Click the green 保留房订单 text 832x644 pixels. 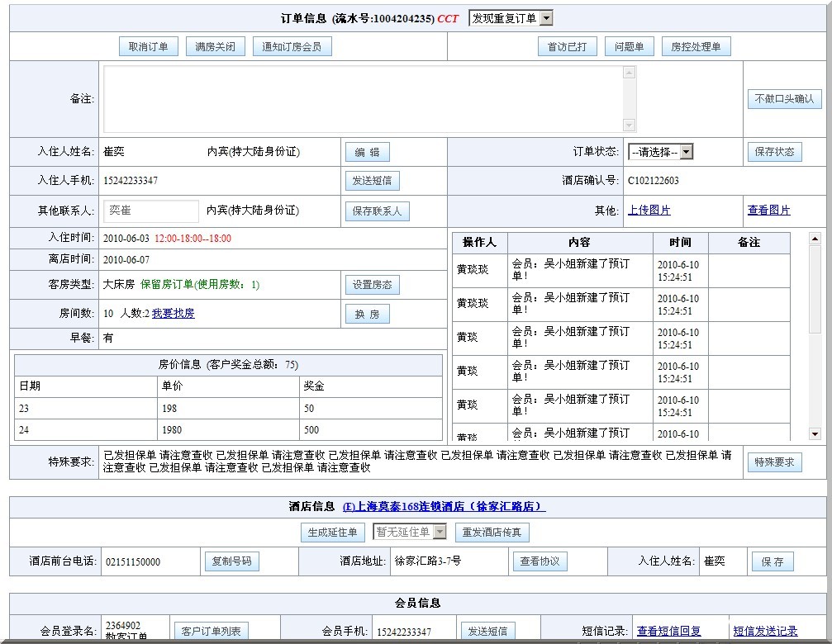tap(200, 285)
